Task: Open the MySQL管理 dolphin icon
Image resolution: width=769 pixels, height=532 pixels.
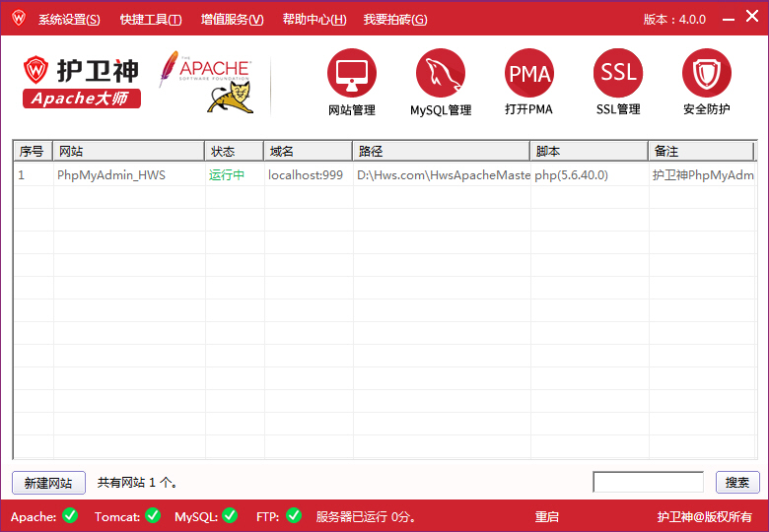Action: point(441,74)
